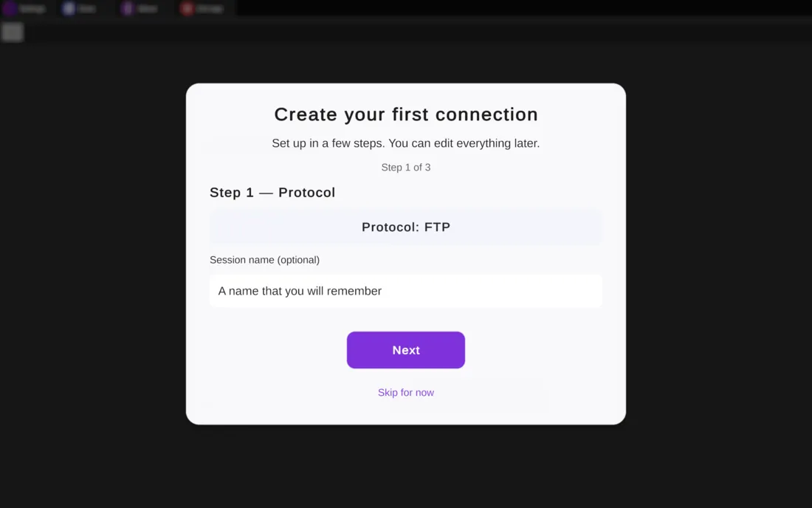Select the second tab's text label
This screenshot has height=508, width=812.
[86, 9]
